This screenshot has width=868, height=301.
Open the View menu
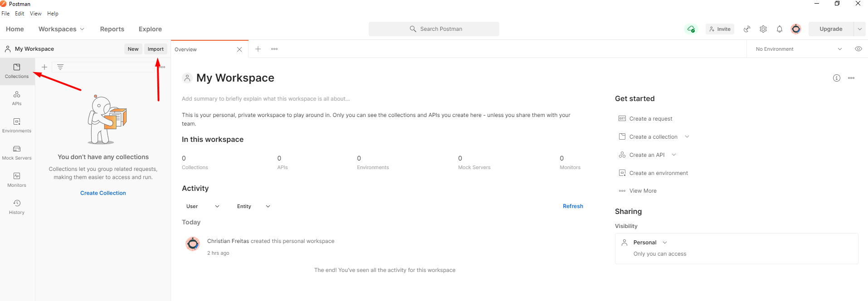click(36, 14)
